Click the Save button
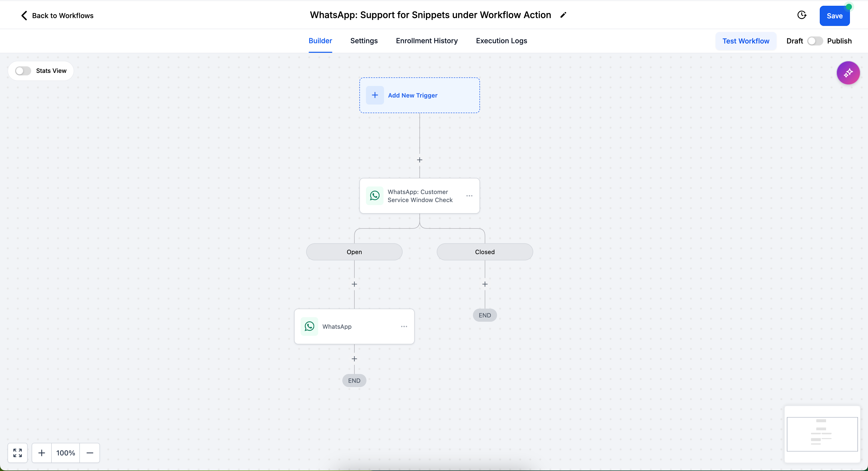 click(835, 16)
